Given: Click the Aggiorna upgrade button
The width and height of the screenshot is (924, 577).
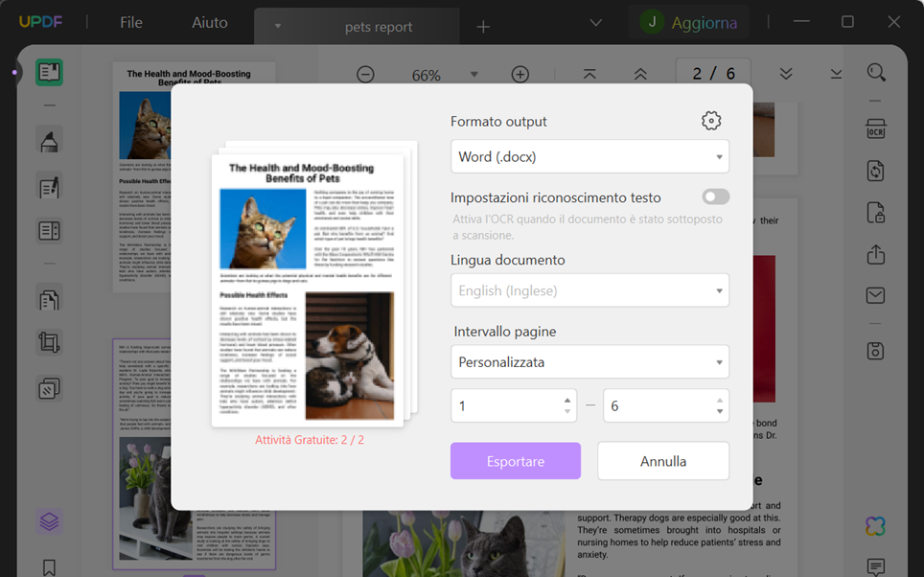Looking at the screenshot, I should coord(705,23).
